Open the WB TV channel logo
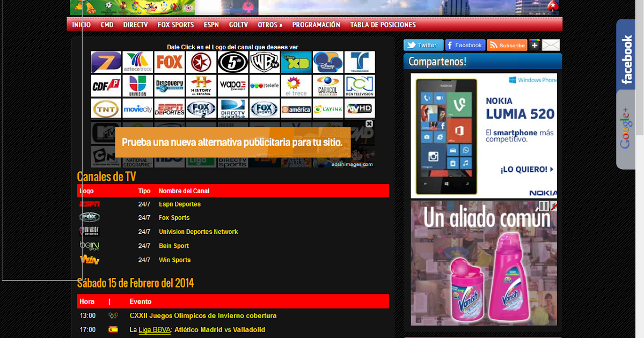 pos(265,62)
